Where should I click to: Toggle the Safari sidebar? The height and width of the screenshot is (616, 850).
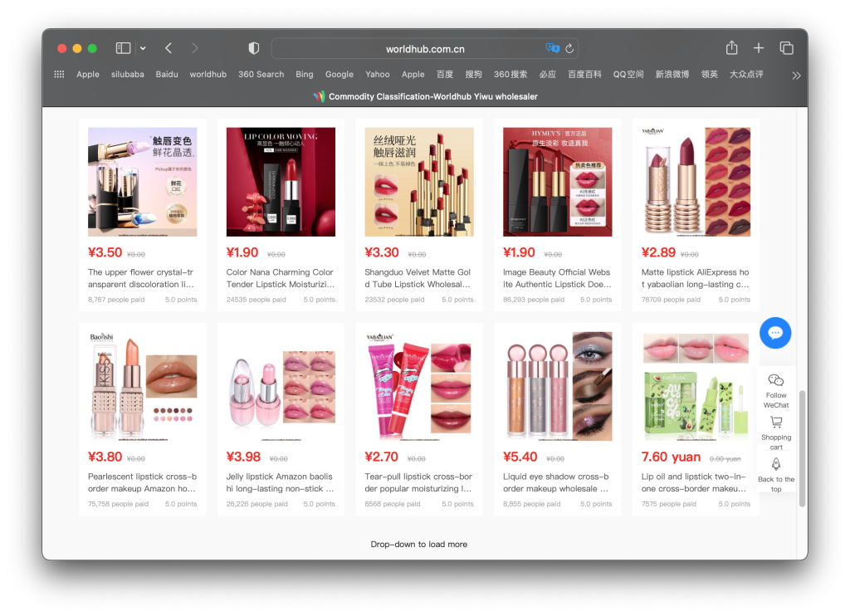[123, 48]
